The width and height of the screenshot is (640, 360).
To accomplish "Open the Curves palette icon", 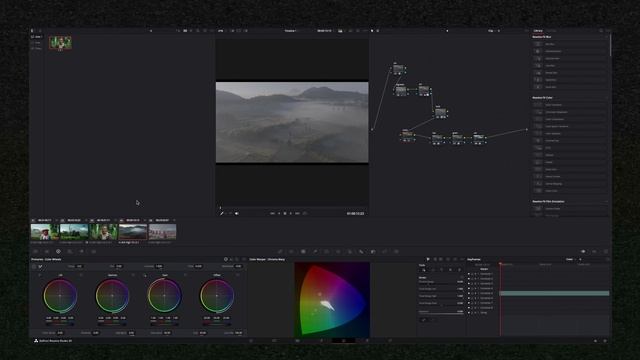I will pyautogui.click(x=280, y=252).
